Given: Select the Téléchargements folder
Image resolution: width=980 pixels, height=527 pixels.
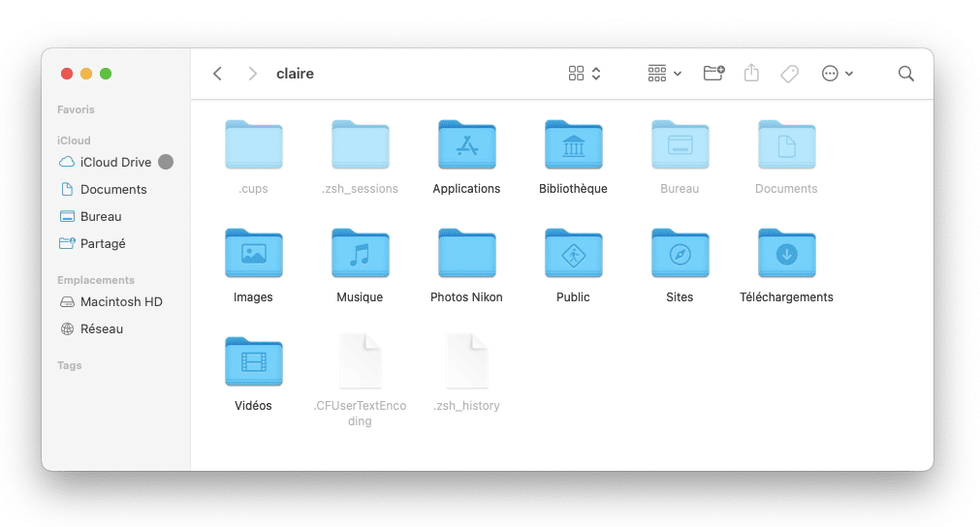Looking at the screenshot, I should tap(786, 254).
